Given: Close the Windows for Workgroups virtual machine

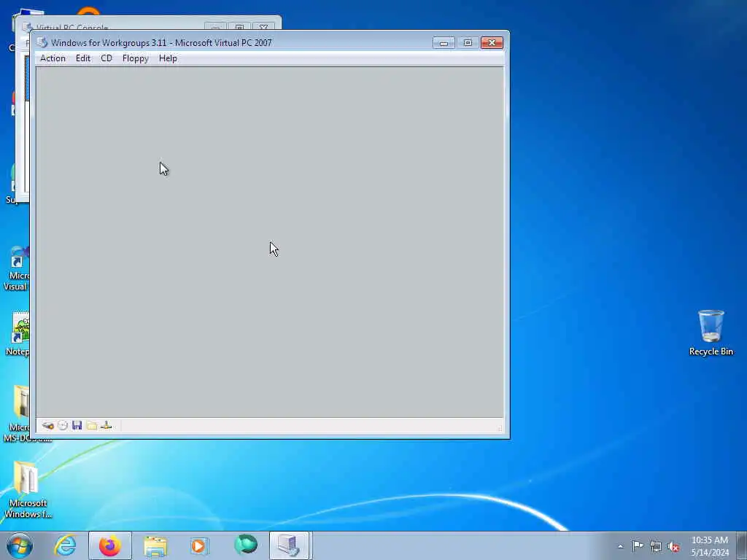Looking at the screenshot, I should [492, 43].
